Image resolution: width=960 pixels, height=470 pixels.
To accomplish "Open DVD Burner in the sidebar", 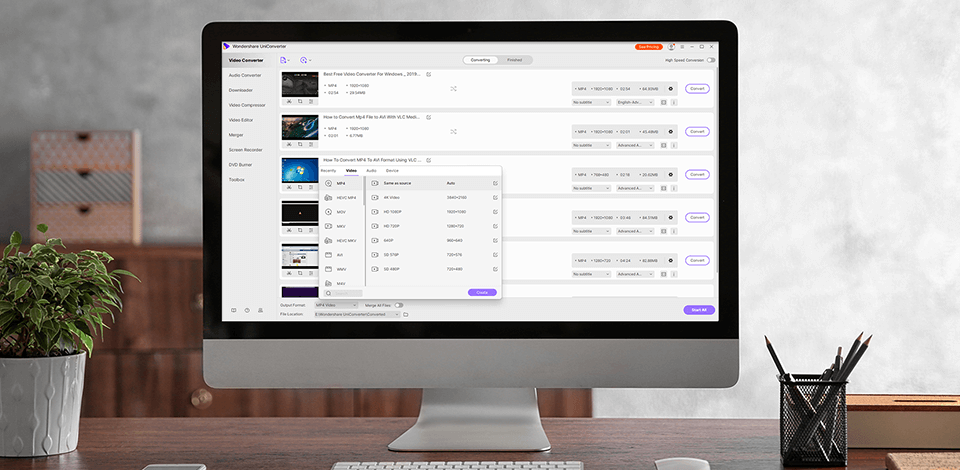I will click(241, 165).
